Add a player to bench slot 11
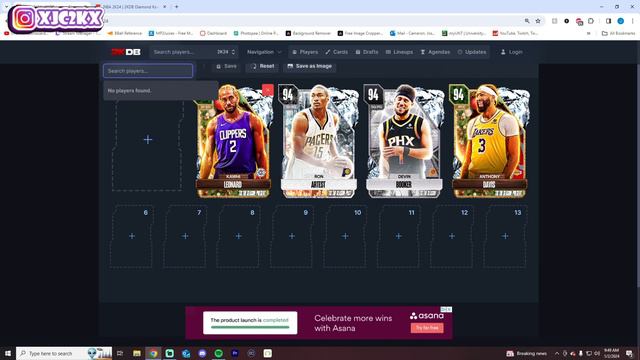 pos(398,236)
